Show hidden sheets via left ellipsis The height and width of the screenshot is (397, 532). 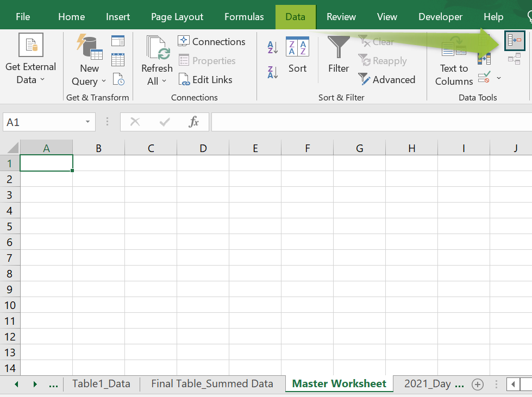click(x=53, y=385)
